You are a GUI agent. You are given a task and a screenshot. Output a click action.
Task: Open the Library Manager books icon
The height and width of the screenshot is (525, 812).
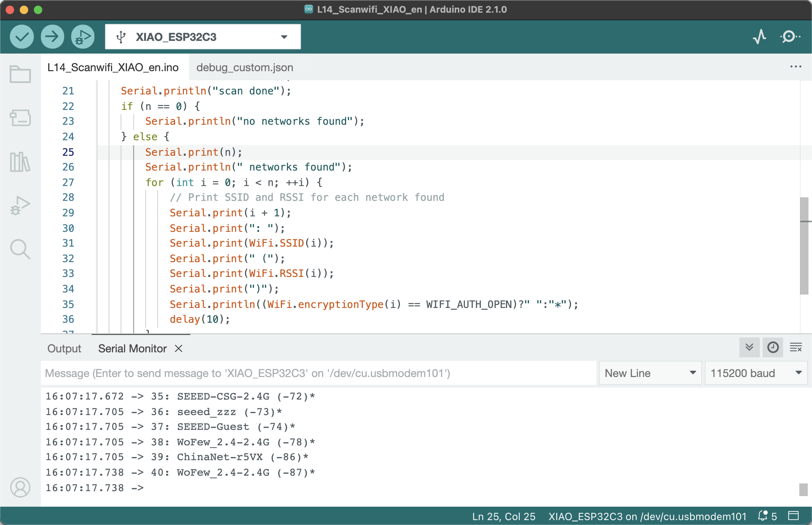[x=20, y=162]
